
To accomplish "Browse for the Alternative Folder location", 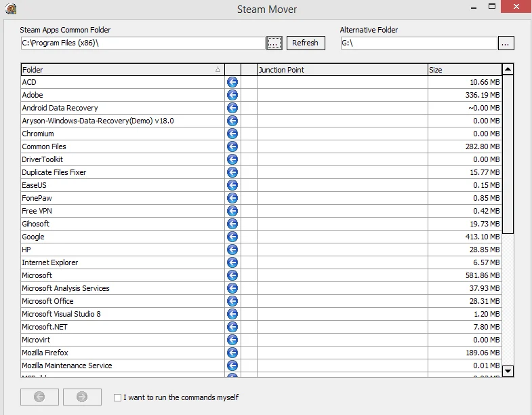I will (x=506, y=43).
